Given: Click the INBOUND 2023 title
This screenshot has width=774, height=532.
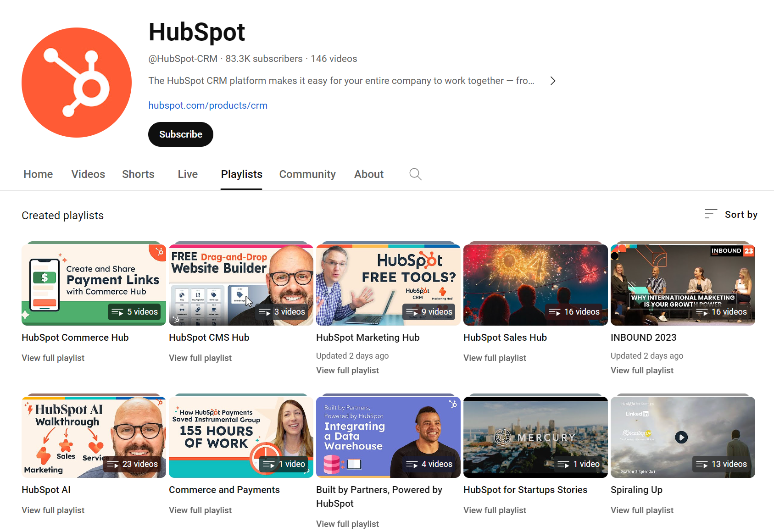Looking at the screenshot, I should tap(643, 338).
